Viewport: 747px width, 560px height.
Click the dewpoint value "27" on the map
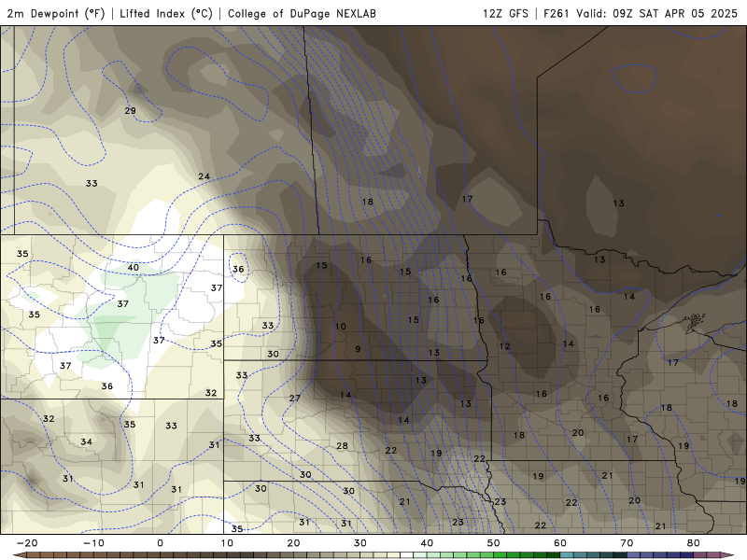point(294,398)
